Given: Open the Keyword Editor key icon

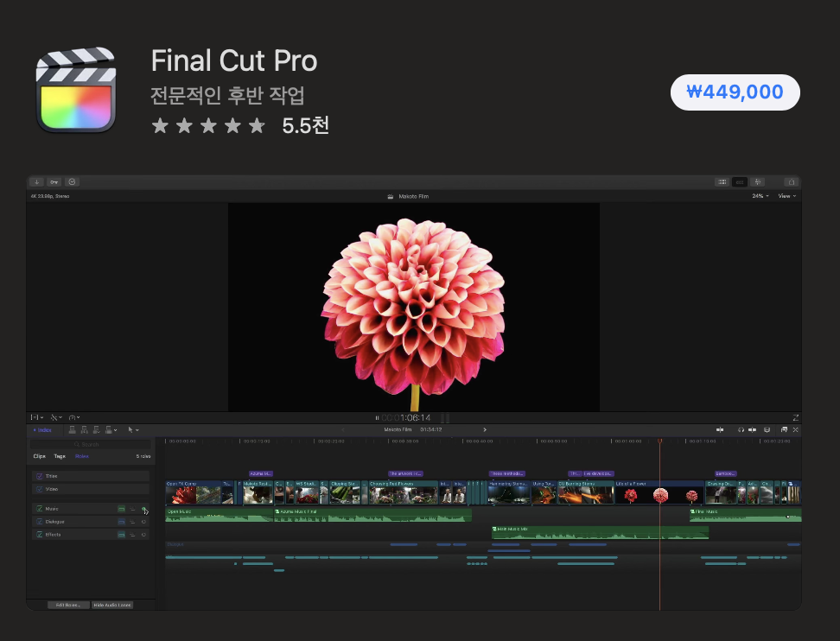Looking at the screenshot, I should tap(54, 182).
